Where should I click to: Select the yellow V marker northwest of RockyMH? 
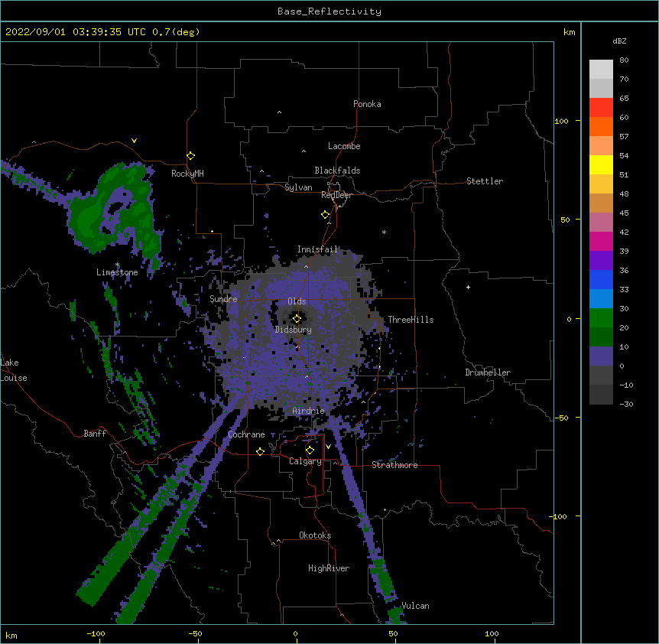134,141
